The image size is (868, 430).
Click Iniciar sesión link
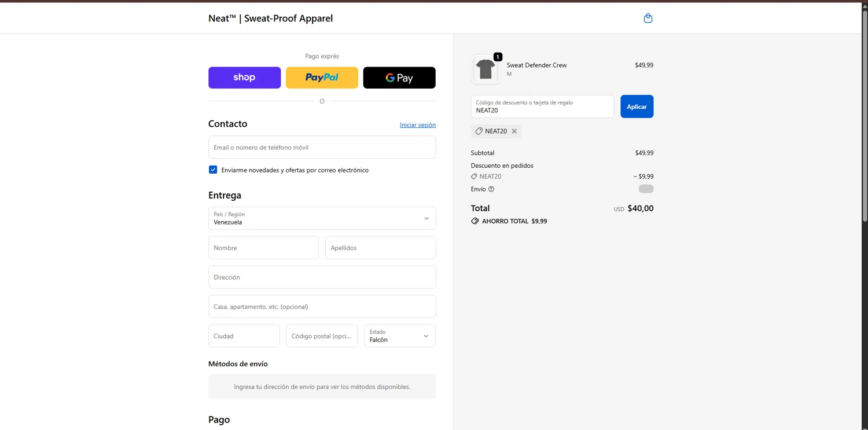pyautogui.click(x=418, y=125)
